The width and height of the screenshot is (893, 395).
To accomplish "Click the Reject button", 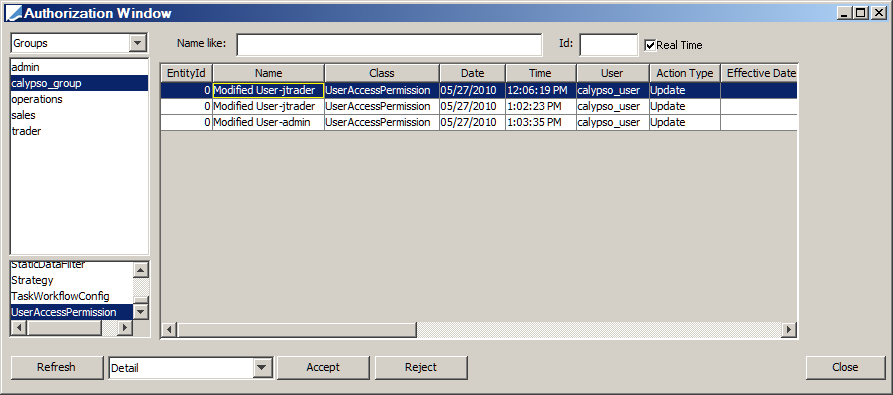I will 421,368.
